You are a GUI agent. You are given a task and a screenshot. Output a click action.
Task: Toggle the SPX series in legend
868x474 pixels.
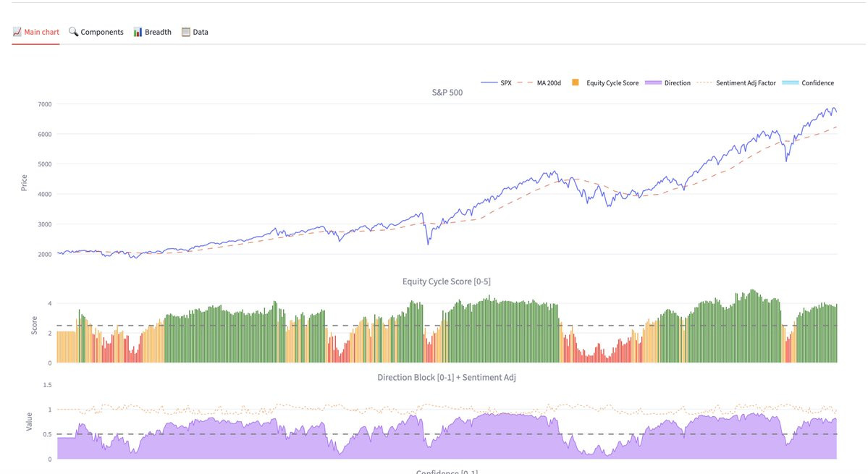click(x=496, y=83)
